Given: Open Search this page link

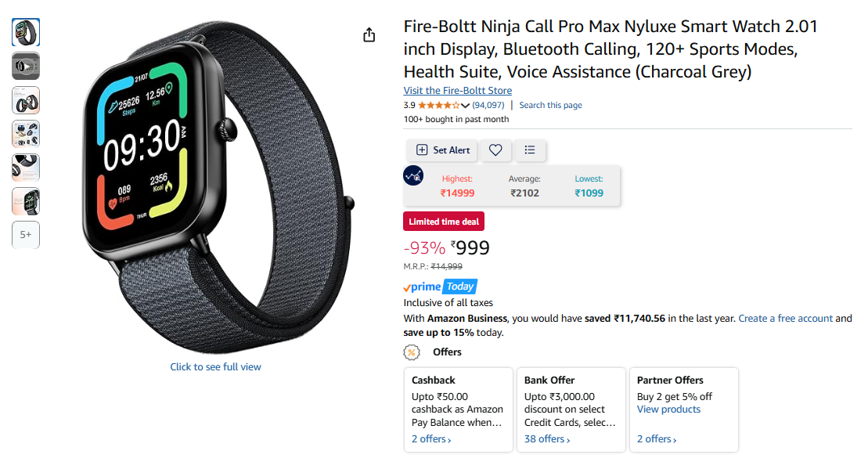Looking at the screenshot, I should [550, 105].
